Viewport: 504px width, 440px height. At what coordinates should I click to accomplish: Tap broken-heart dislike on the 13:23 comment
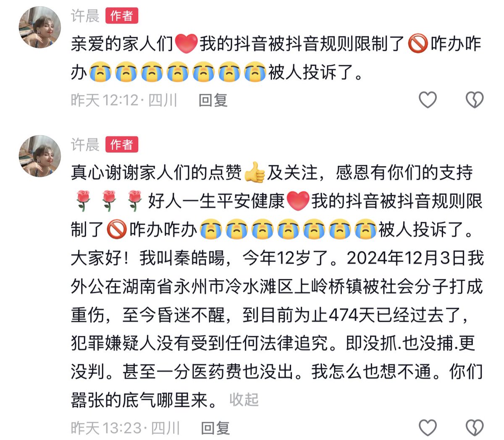pos(475,428)
